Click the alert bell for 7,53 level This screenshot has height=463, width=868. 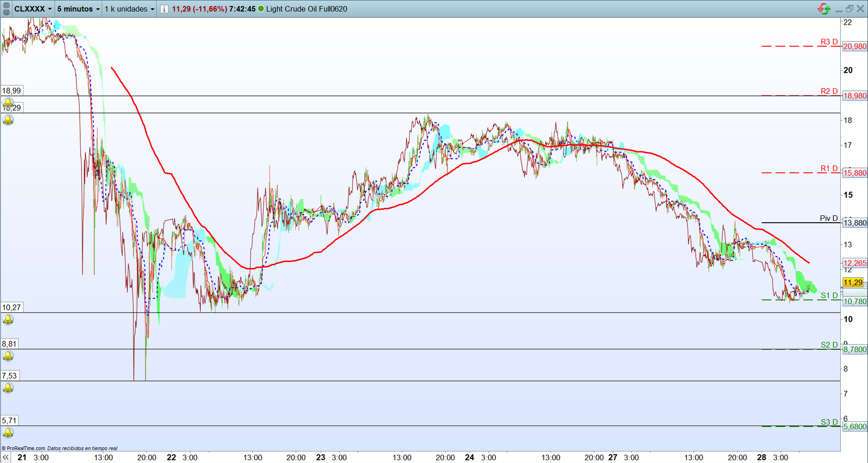pos(8,388)
